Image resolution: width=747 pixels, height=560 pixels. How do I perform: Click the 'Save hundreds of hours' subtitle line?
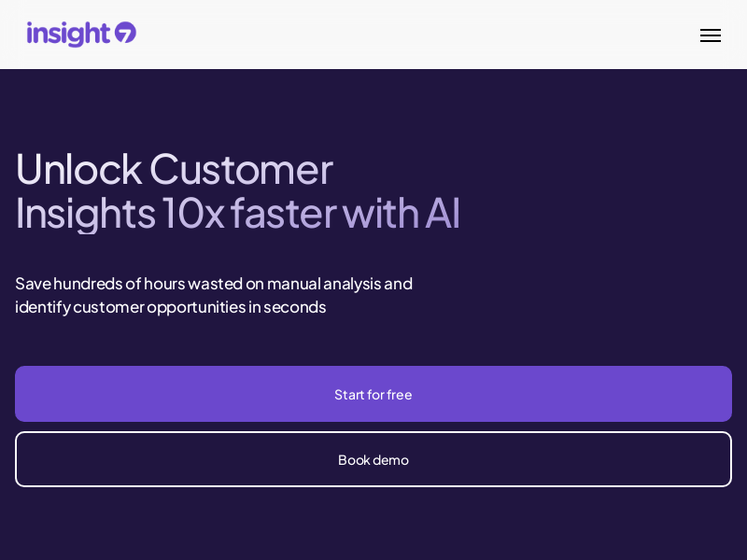pos(214,284)
